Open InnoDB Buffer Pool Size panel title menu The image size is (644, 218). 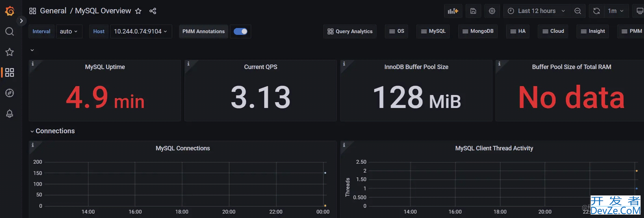point(416,67)
